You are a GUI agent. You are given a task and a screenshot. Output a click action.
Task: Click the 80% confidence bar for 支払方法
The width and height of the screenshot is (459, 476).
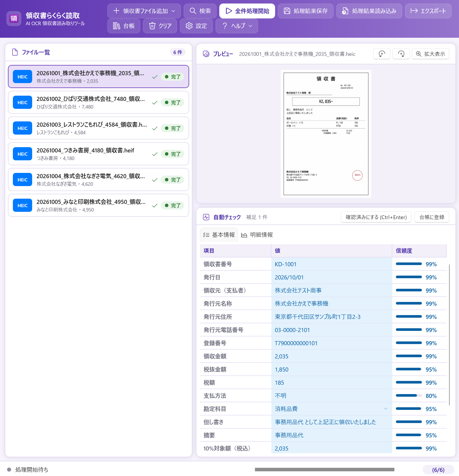(x=409, y=396)
